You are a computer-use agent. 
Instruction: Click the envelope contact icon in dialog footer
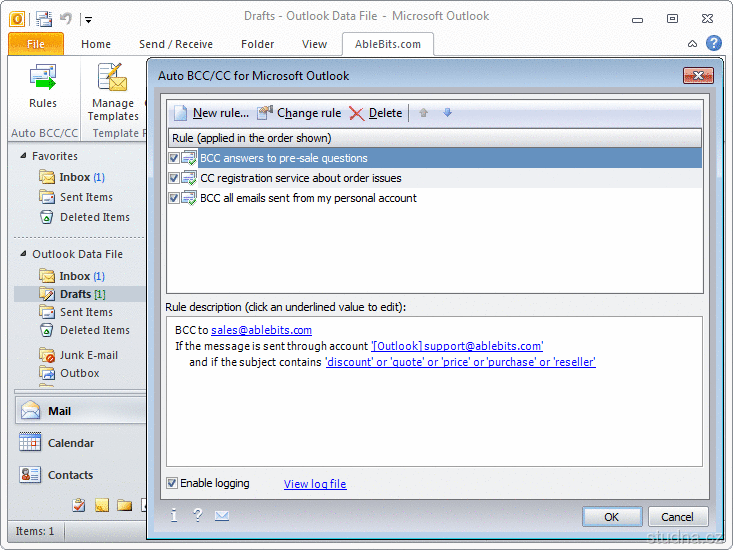point(222,515)
